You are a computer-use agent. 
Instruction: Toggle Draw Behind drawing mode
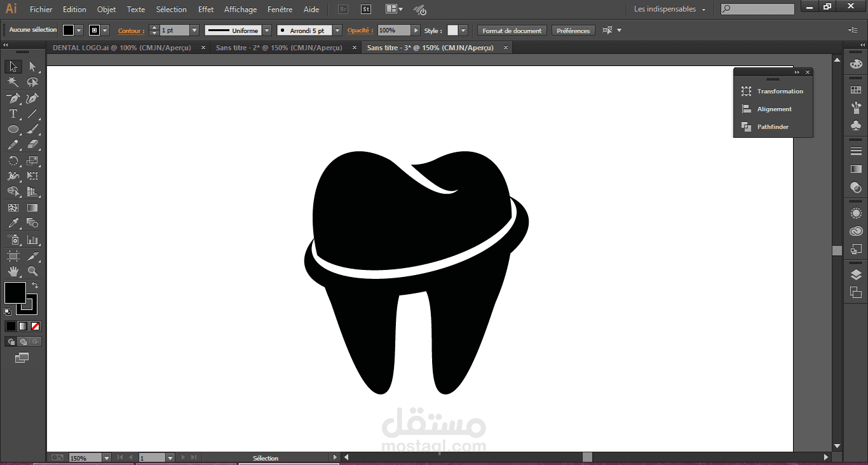click(24, 342)
